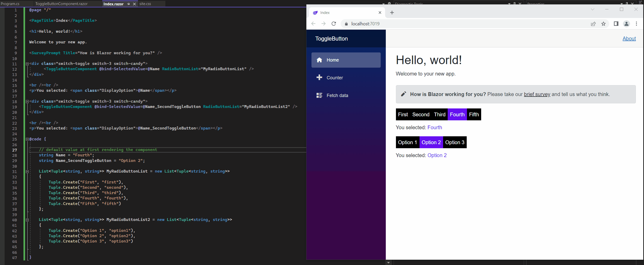Collapse the @code block at line 25

(x=27, y=139)
